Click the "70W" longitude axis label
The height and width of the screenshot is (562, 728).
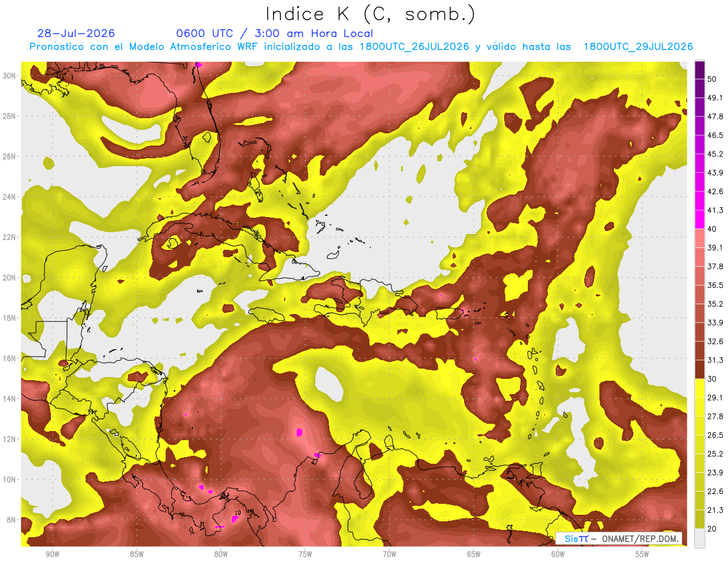pos(389,554)
